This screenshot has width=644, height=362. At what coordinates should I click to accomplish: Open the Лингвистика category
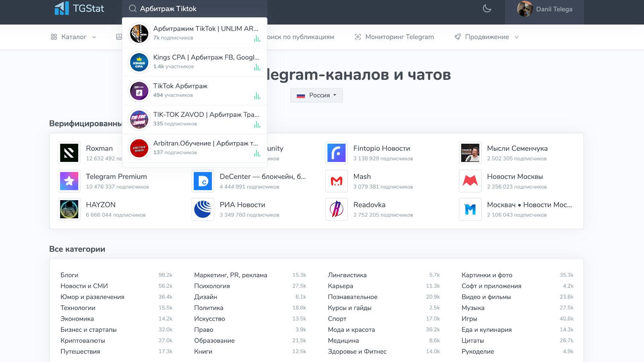[347, 275]
